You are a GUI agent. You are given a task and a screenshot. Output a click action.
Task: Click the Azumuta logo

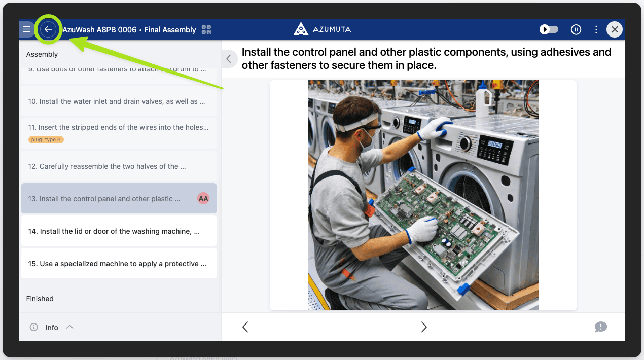coord(322,29)
